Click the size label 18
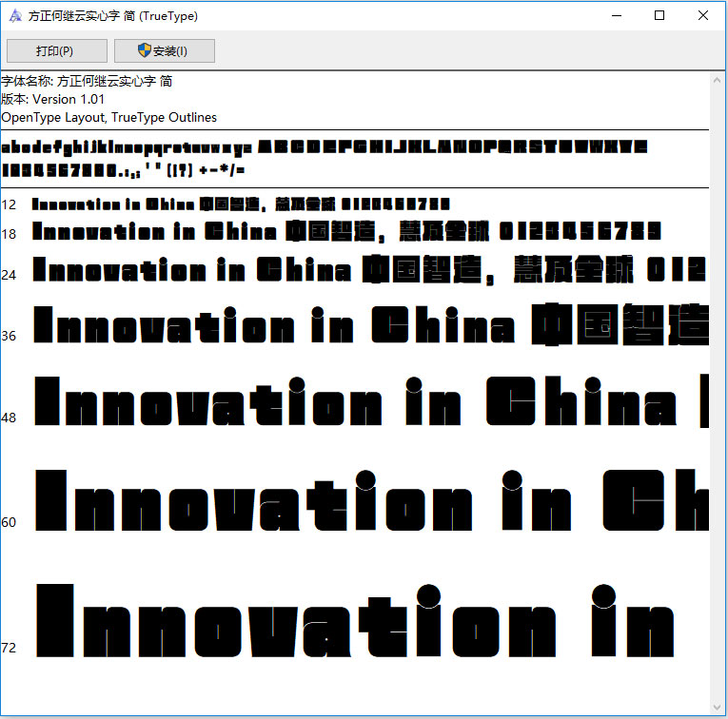This screenshot has width=728, height=719. coord(9,234)
